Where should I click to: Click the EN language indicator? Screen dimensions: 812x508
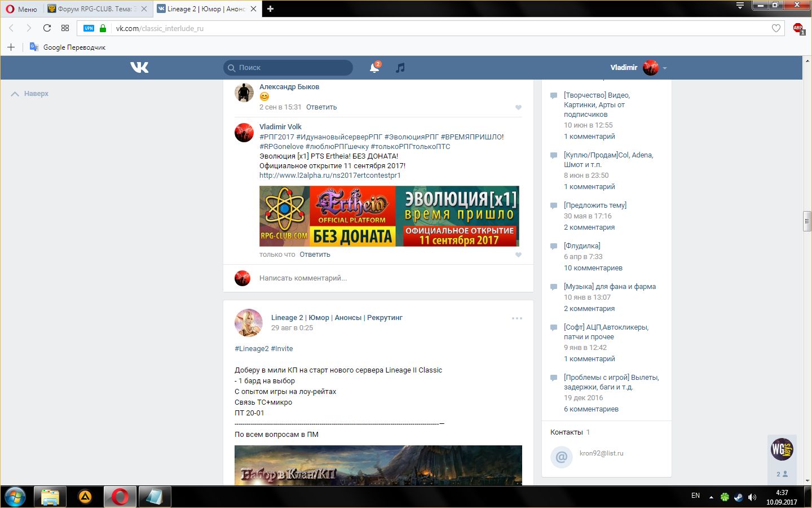pos(695,496)
